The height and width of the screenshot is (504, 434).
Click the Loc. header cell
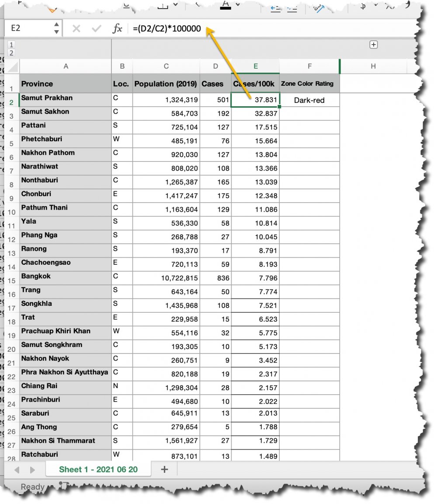click(122, 84)
